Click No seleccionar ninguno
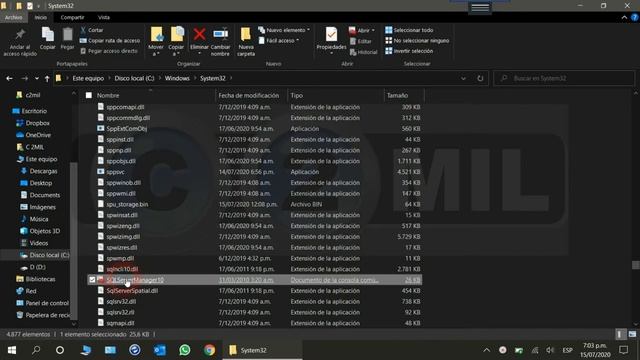This screenshot has height=360, width=640. tap(417, 40)
